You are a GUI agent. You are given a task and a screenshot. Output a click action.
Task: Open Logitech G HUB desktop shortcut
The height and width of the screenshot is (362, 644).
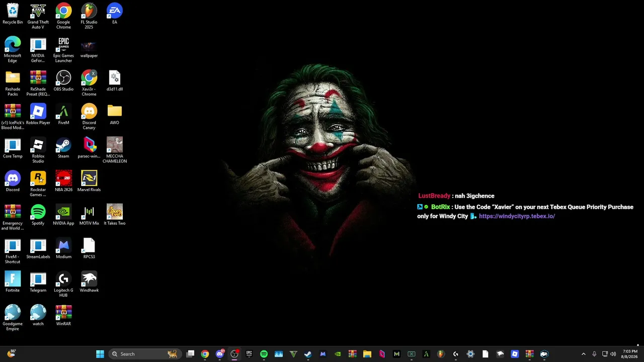click(x=63, y=285)
